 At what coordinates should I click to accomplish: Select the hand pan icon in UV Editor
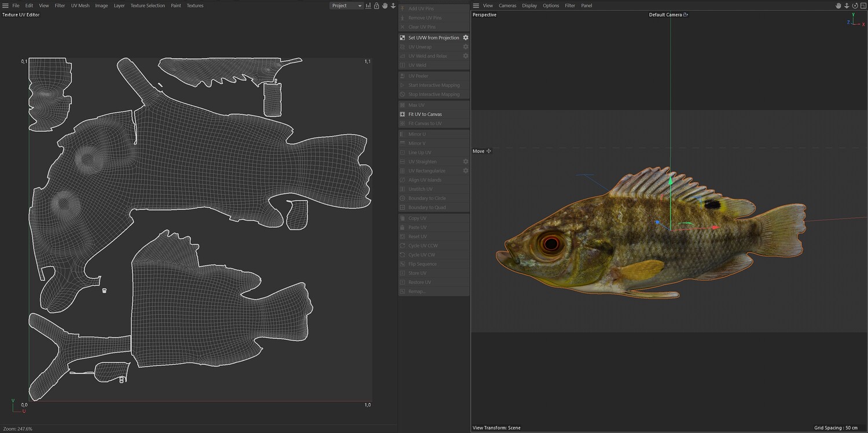385,6
